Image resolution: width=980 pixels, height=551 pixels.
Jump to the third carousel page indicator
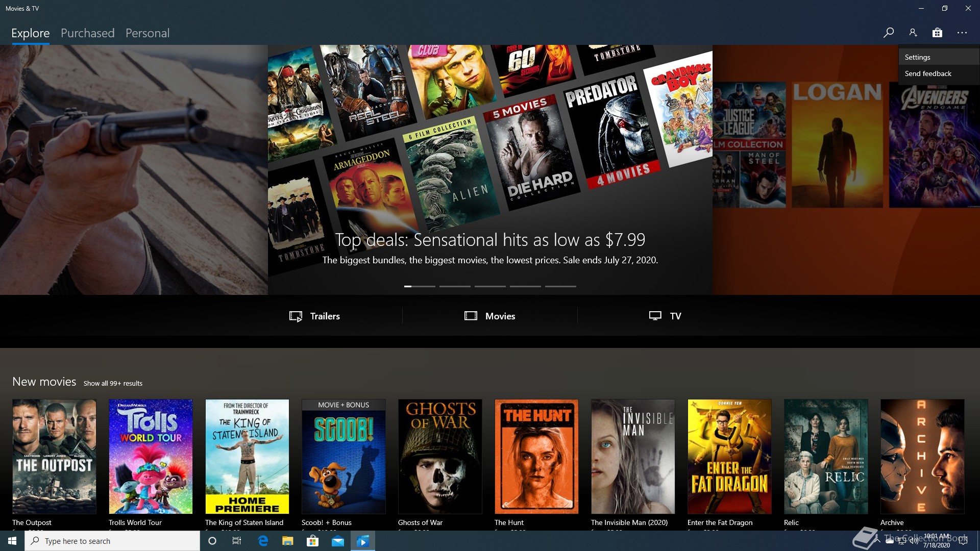[490, 286]
